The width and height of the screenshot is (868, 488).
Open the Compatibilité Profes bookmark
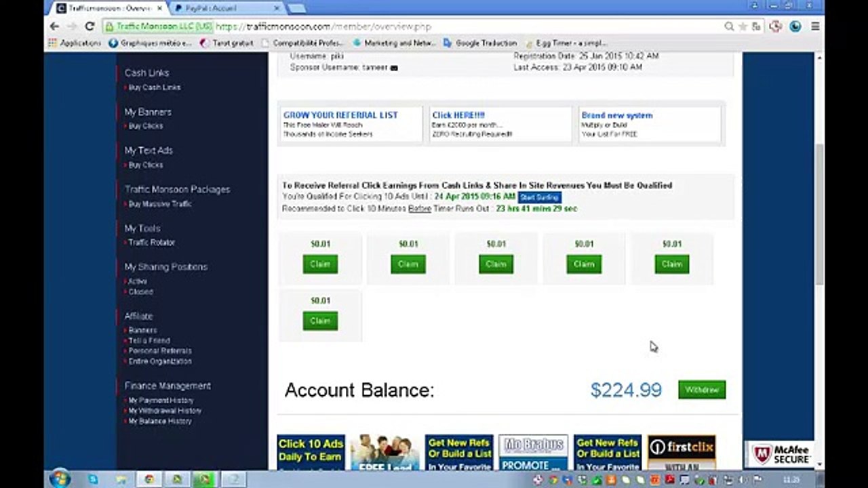[302, 43]
